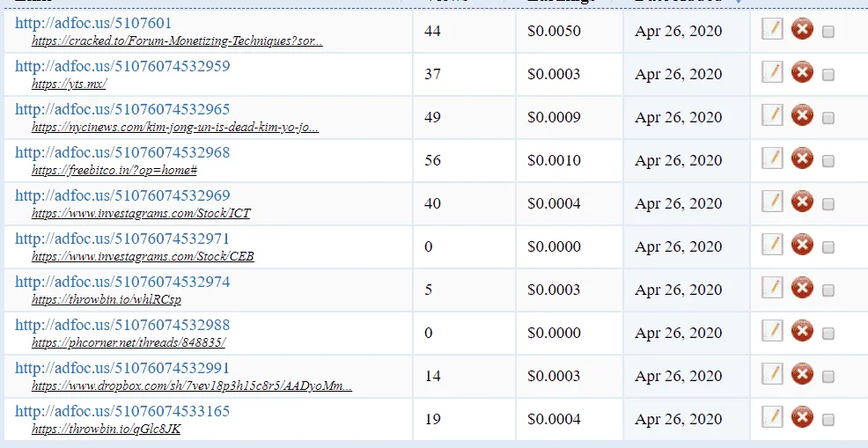868x448 pixels.
Task: Tick checkbox for throwbin.io/qGlc8JK row
Action: coord(828,421)
